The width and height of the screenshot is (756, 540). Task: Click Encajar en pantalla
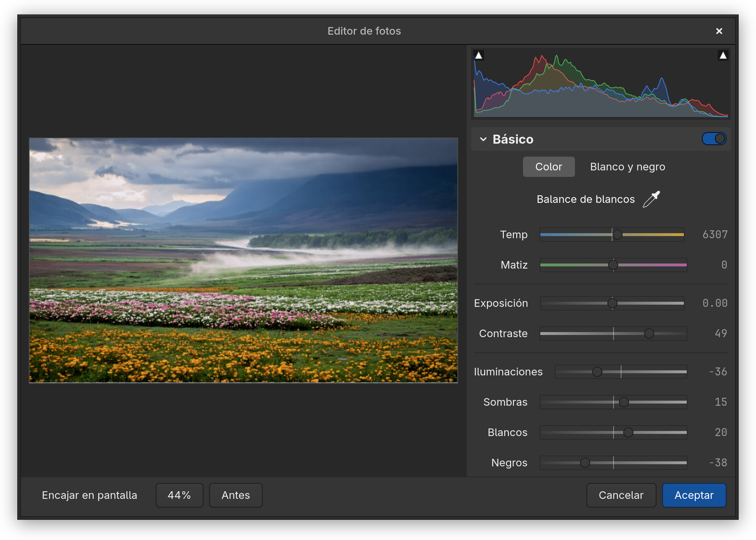(89, 495)
